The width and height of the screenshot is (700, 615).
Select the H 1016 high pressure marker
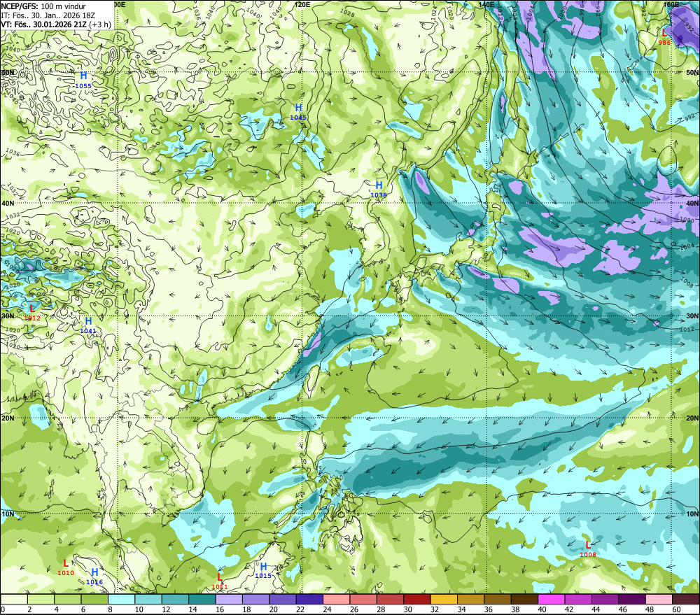pos(94,577)
